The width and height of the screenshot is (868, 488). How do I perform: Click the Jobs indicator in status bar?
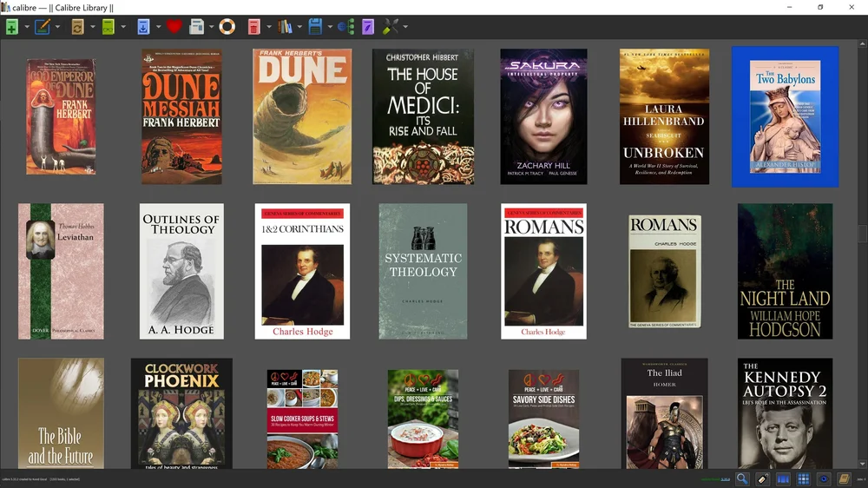pyautogui.click(x=861, y=479)
